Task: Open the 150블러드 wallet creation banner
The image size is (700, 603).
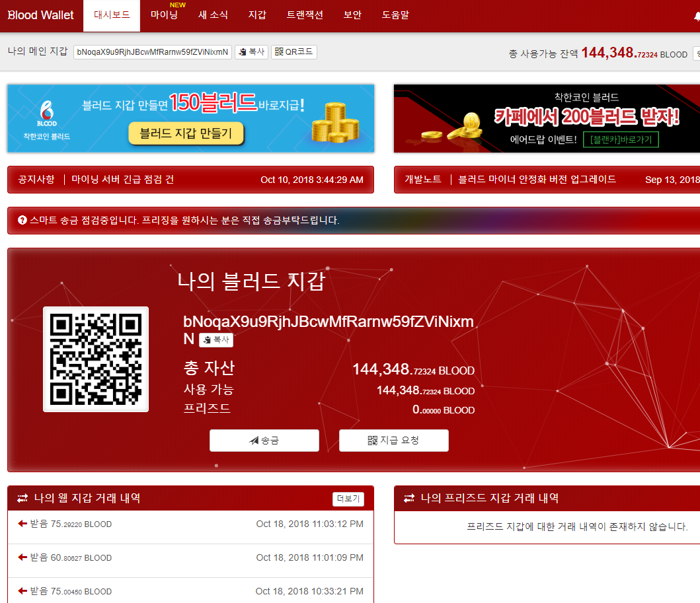Action: tap(190, 118)
